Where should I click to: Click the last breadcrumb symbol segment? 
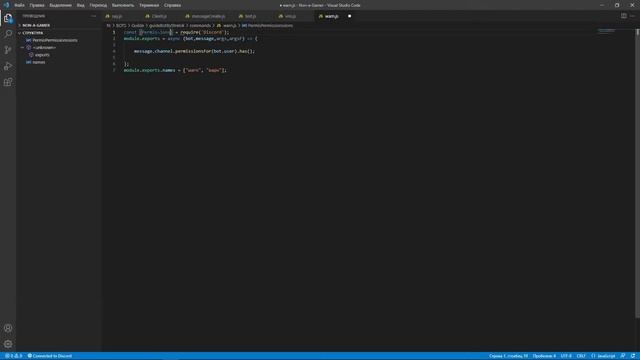pyautogui.click(x=267, y=25)
